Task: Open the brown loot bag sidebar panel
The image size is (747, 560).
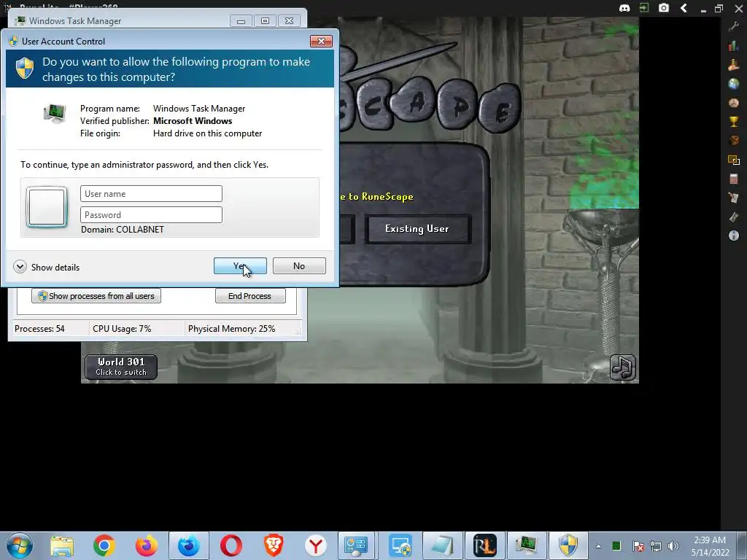Action: tap(734, 141)
